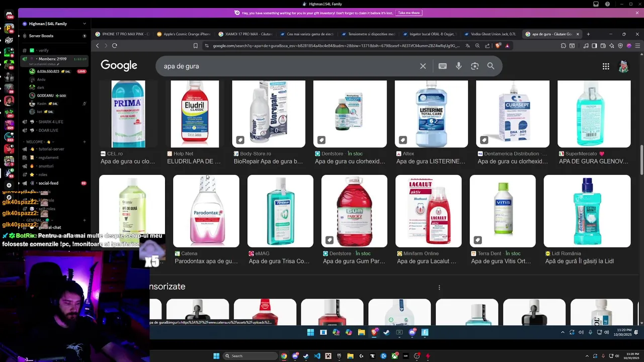The height and width of the screenshot is (362, 644).
Task: Open Visual Studio Code from the taskbar
Action: point(317,356)
